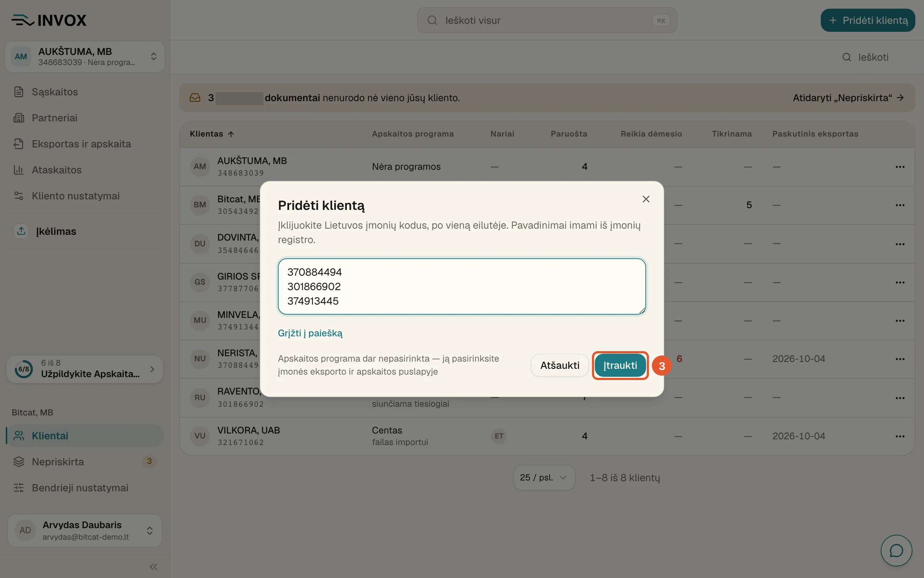Viewport: 924px width, 578px height.
Task: Close the Pridėti klientą dialog
Action: (646, 199)
